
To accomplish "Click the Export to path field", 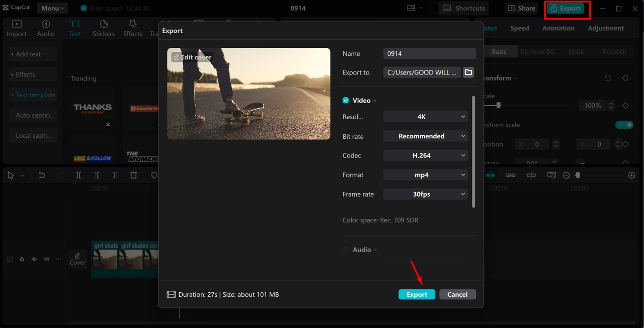I will (x=422, y=72).
